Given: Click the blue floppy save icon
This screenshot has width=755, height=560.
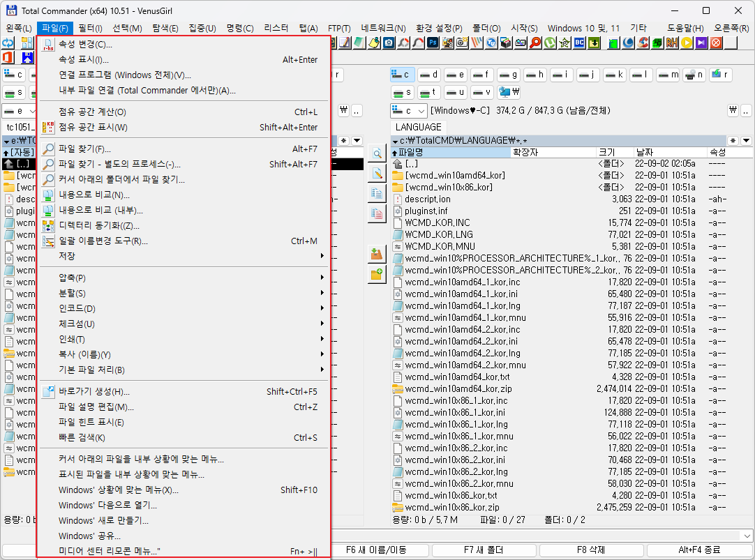Looking at the screenshot, I should pyautogui.click(x=27, y=58).
